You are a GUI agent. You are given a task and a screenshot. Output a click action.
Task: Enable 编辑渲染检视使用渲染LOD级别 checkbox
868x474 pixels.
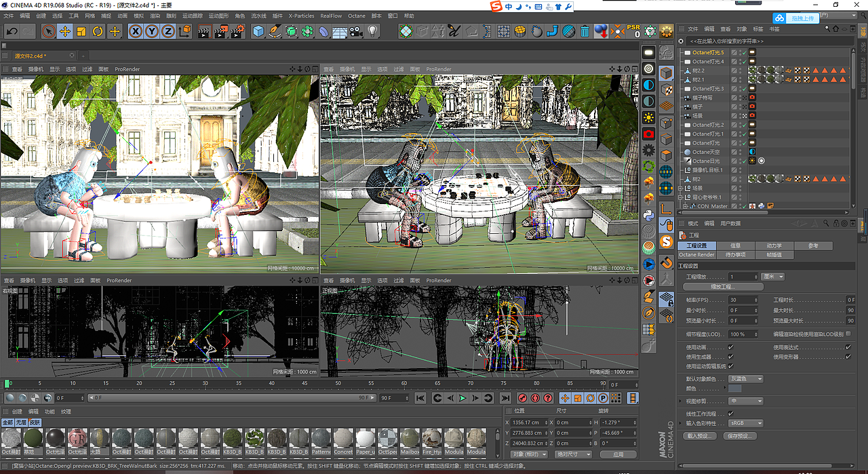pos(848,334)
